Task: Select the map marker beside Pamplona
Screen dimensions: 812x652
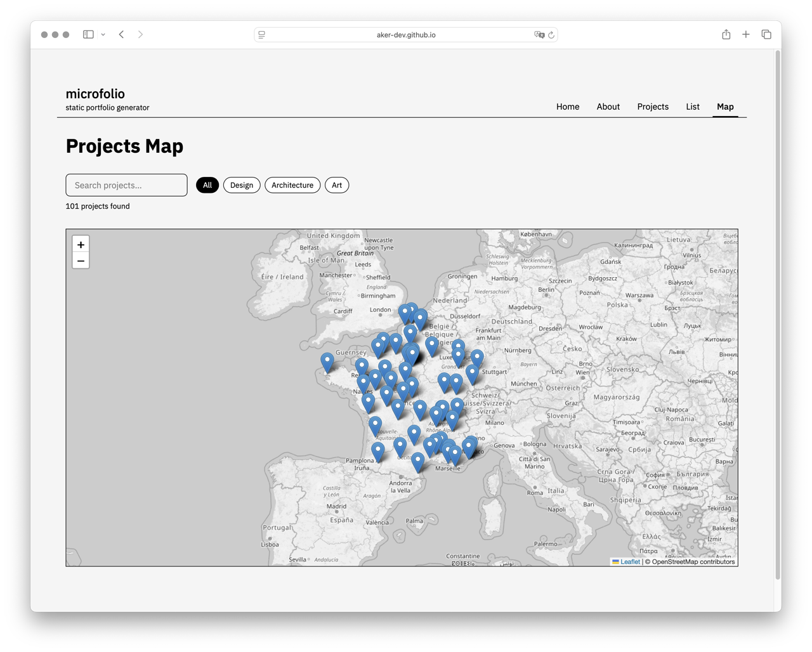Action: tap(378, 452)
